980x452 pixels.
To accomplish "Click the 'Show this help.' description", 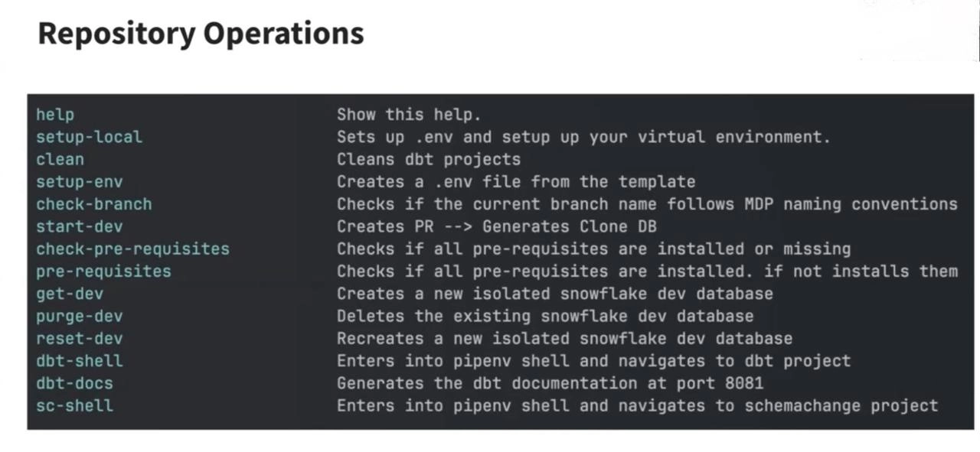I will [x=409, y=115].
